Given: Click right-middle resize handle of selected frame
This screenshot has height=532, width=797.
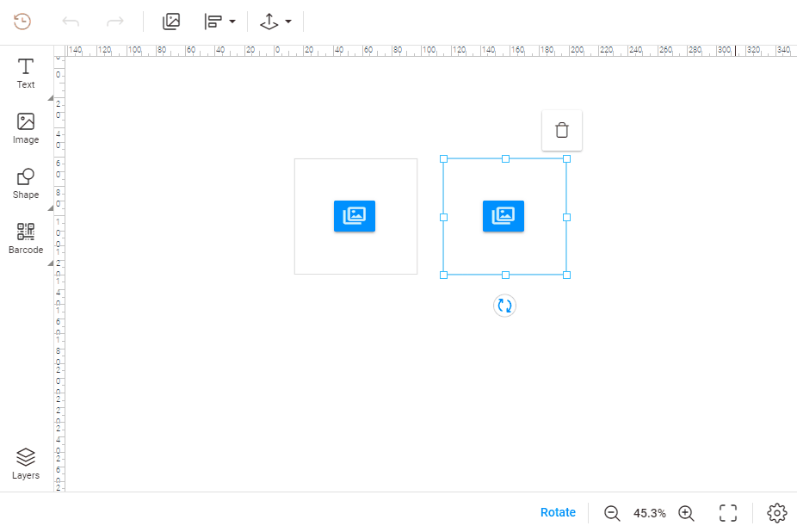Looking at the screenshot, I should point(566,217).
